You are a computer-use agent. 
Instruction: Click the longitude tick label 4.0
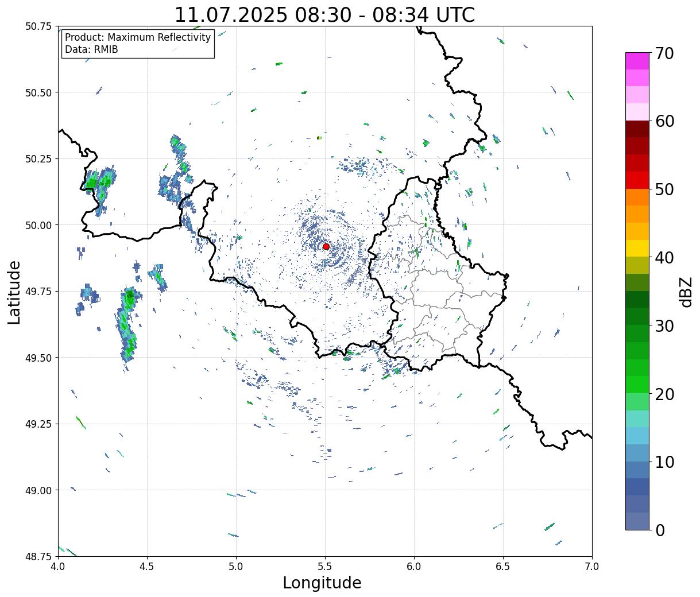58,566
